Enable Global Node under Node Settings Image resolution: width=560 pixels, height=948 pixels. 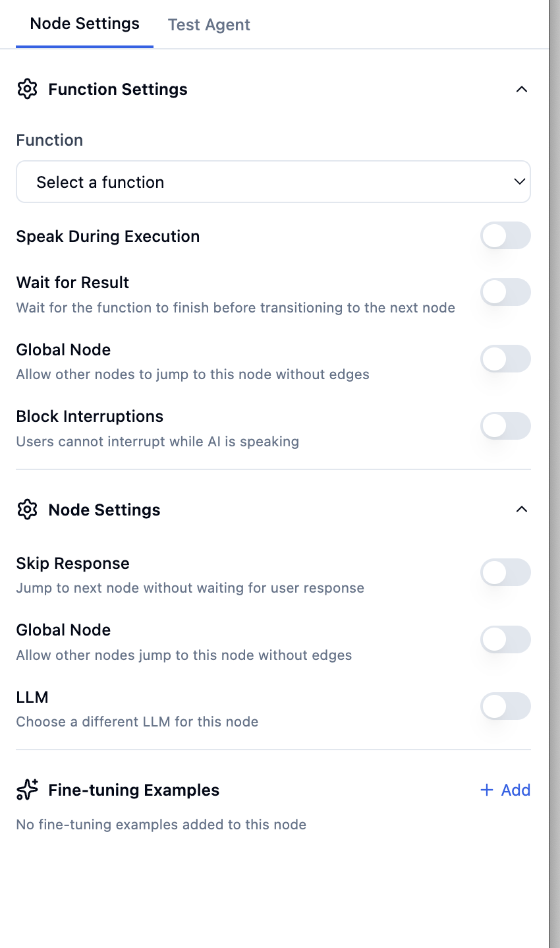pos(505,639)
